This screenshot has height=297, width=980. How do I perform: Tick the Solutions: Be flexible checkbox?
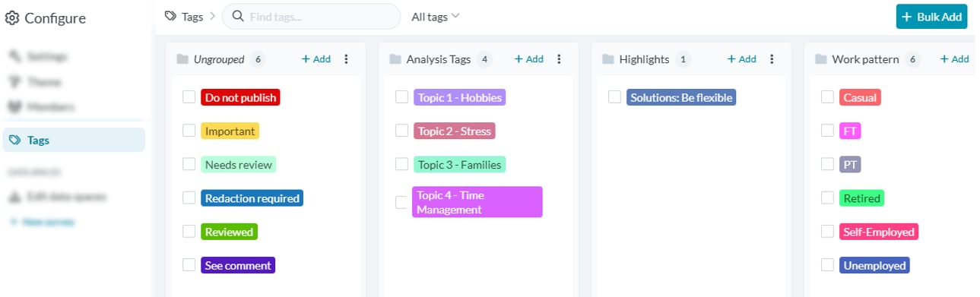point(614,96)
